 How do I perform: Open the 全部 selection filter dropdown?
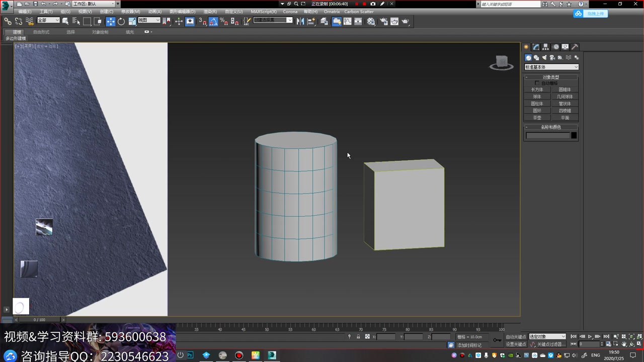pos(49,20)
